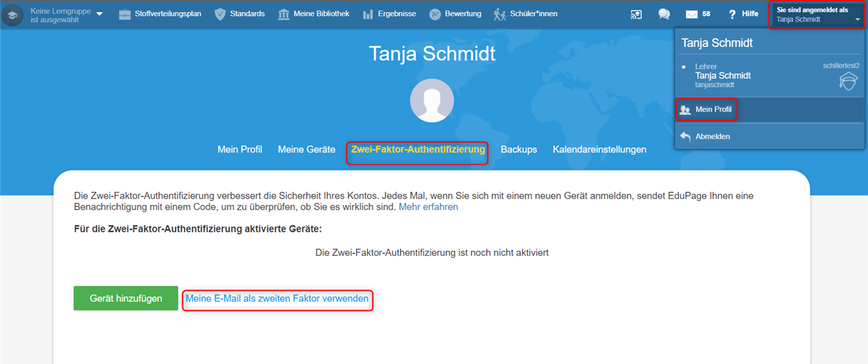Open the Kalendareinstellungen tab
Viewport: 868px width, 364px height.
pos(600,150)
